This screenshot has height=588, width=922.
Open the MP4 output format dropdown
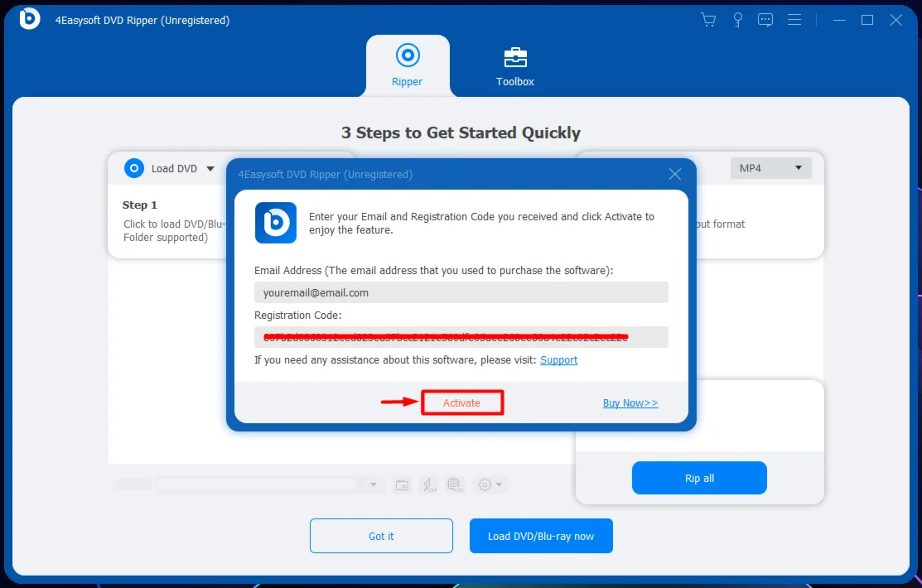coord(771,168)
